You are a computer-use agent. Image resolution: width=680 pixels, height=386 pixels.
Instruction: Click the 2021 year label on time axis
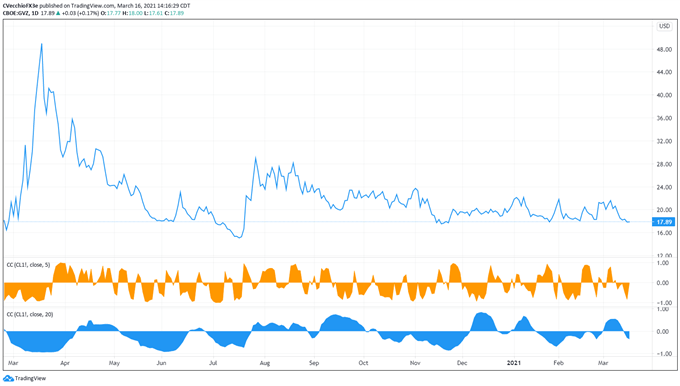point(514,363)
